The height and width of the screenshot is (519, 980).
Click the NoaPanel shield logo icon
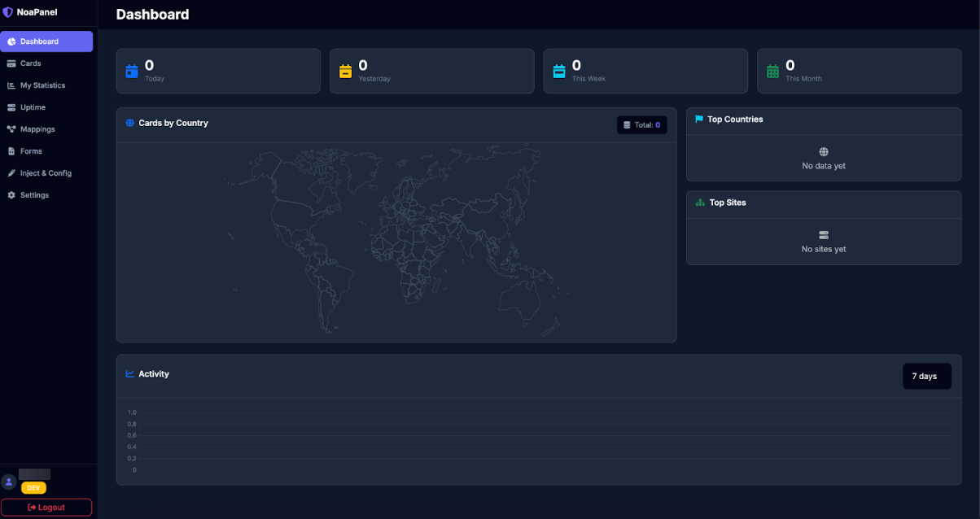[8, 12]
